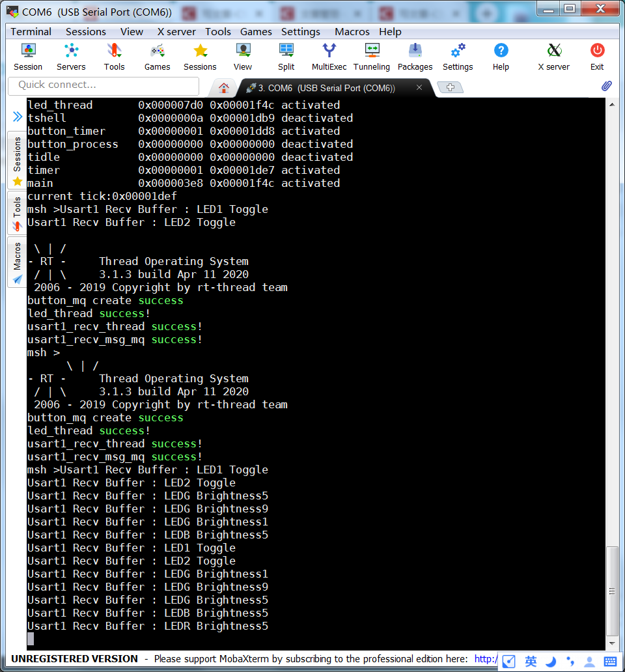
Task: Click the terminal scrollbar down arrow
Action: (612, 643)
